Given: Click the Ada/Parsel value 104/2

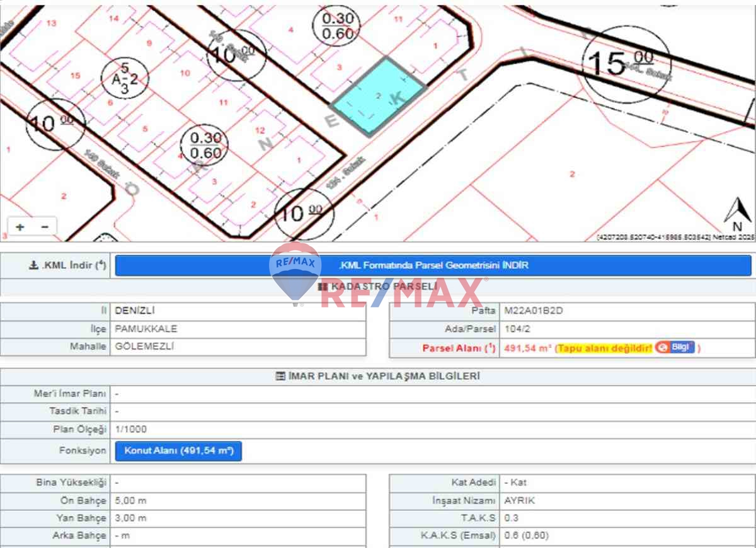Looking at the screenshot, I should tap(517, 329).
